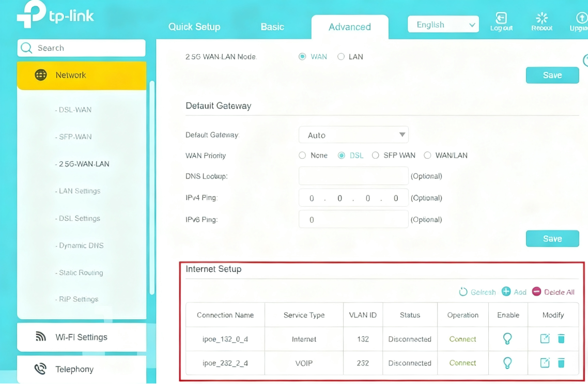Screen dimensions: 588x384
Task: Click the DNS Lookup input field
Action: coord(353,176)
